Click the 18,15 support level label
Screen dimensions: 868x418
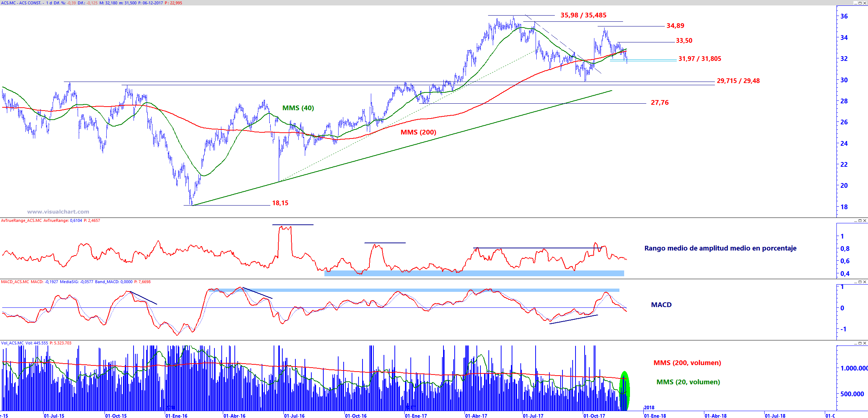click(x=280, y=203)
